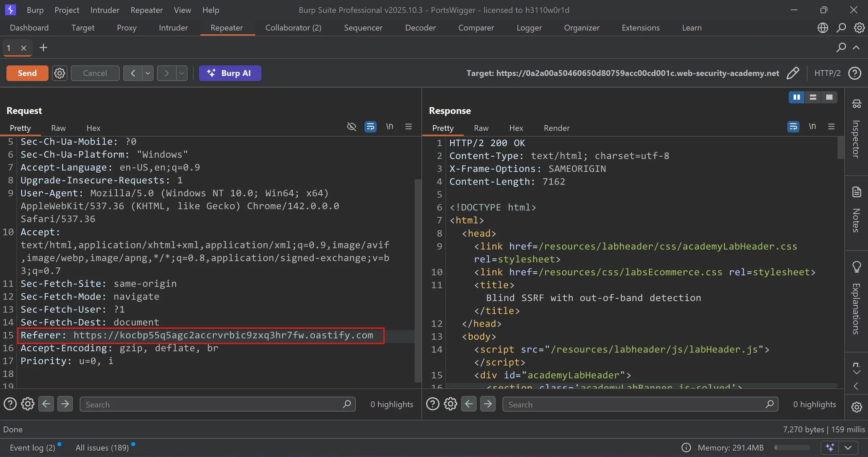Open the Notes side panel icon
This screenshot has width=868, height=457.
click(856, 192)
